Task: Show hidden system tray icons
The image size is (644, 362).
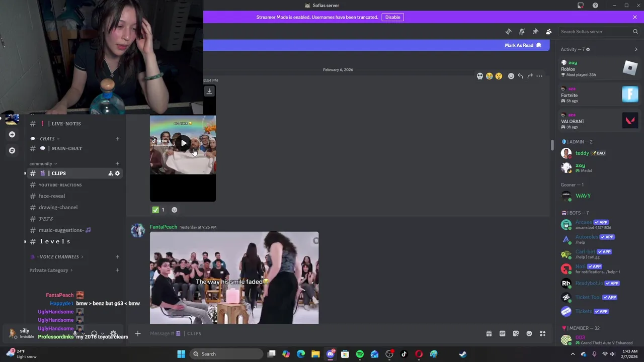Action: [573, 354]
